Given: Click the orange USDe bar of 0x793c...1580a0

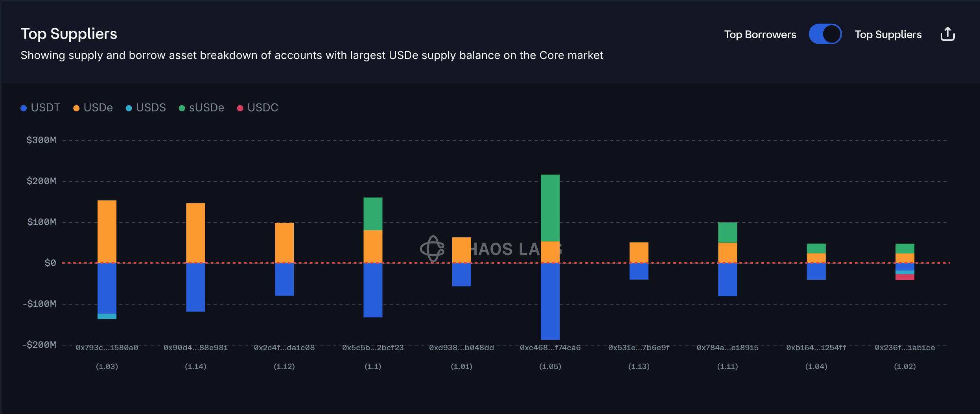Looking at the screenshot, I should point(107,231).
